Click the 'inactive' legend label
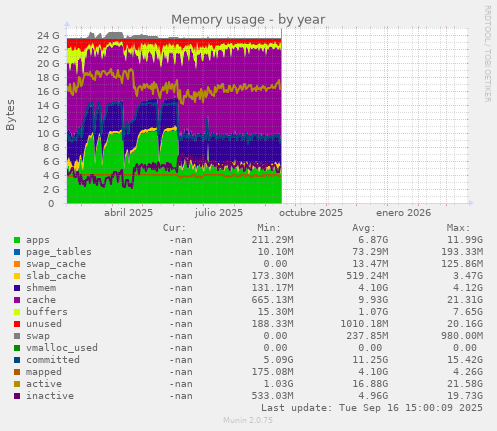Viewport: 497px width, 431px height. pos(50,396)
